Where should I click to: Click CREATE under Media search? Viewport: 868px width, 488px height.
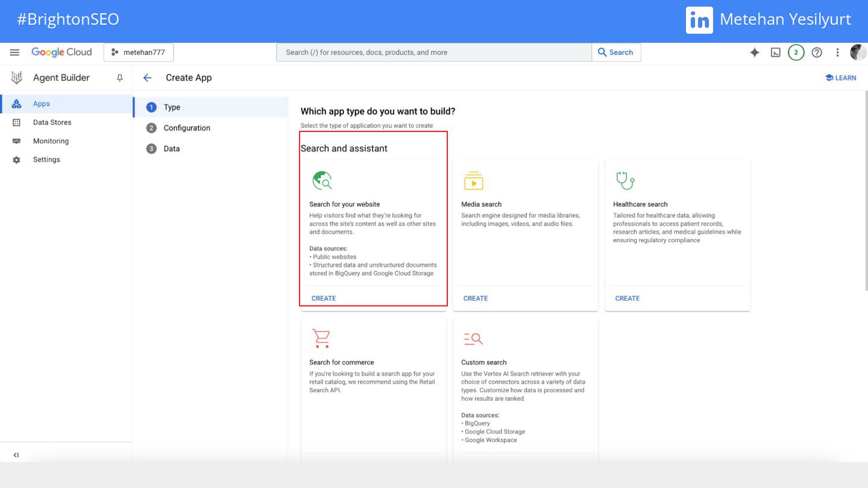click(476, 298)
